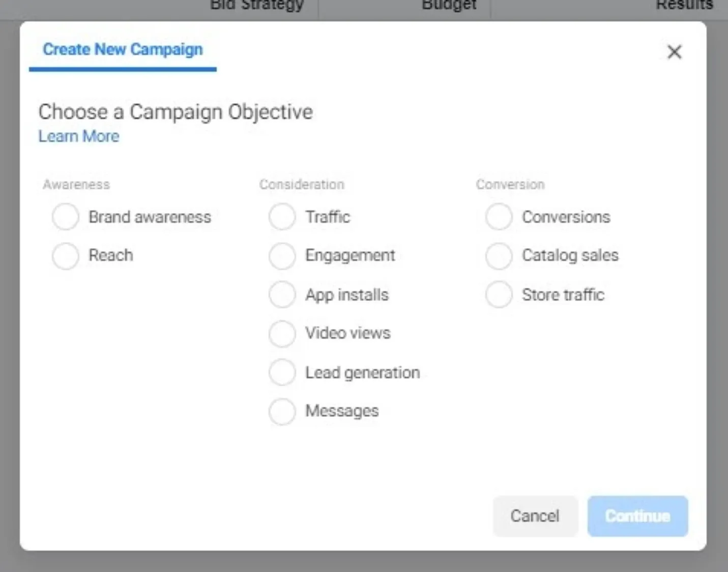Select the Store traffic objective
Image resolution: width=728 pixels, height=572 pixels.
tap(499, 294)
